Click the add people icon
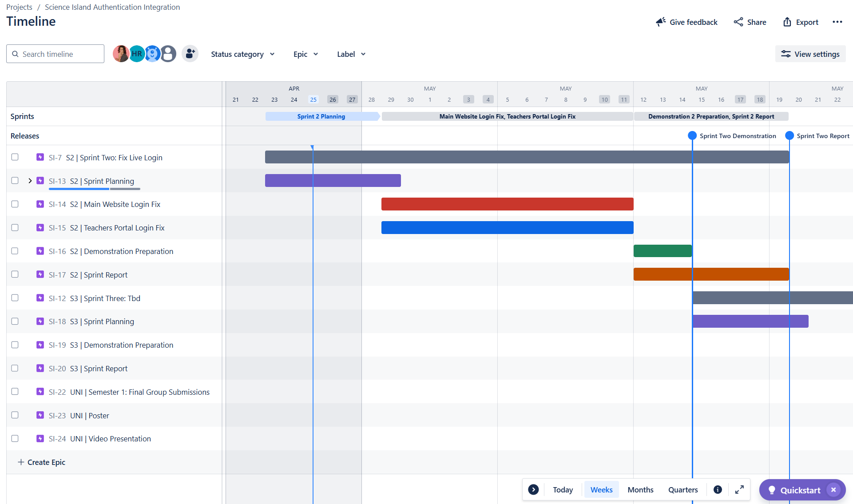The width and height of the screenshot is (853, 504). [190, 53]
